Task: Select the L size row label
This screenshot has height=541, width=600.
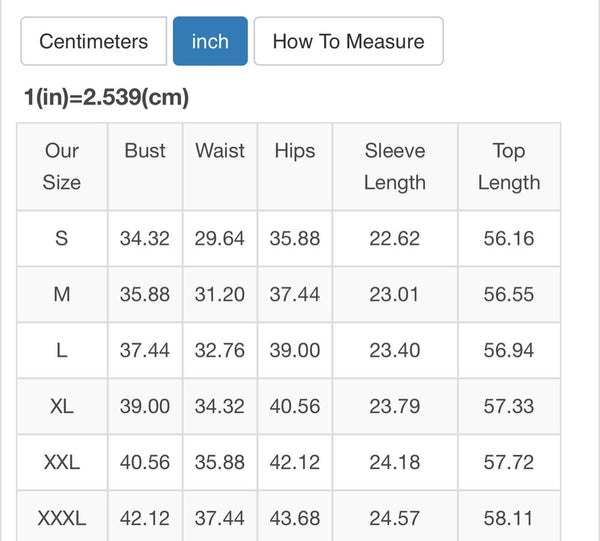Action: pyautogui.click(x=62, y=350)
